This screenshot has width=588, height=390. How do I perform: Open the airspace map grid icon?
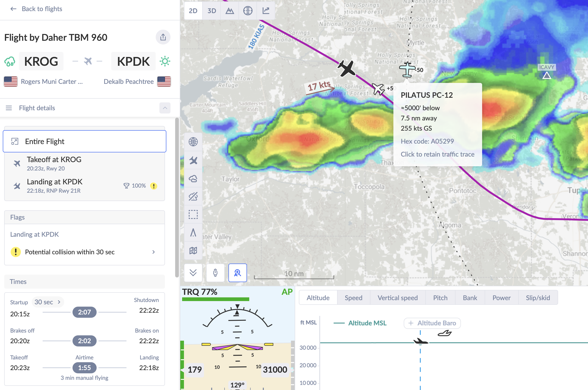[193, 250]
